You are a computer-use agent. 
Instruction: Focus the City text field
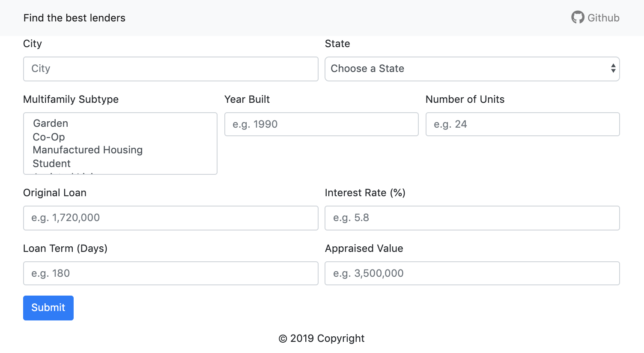click(171, 69)
